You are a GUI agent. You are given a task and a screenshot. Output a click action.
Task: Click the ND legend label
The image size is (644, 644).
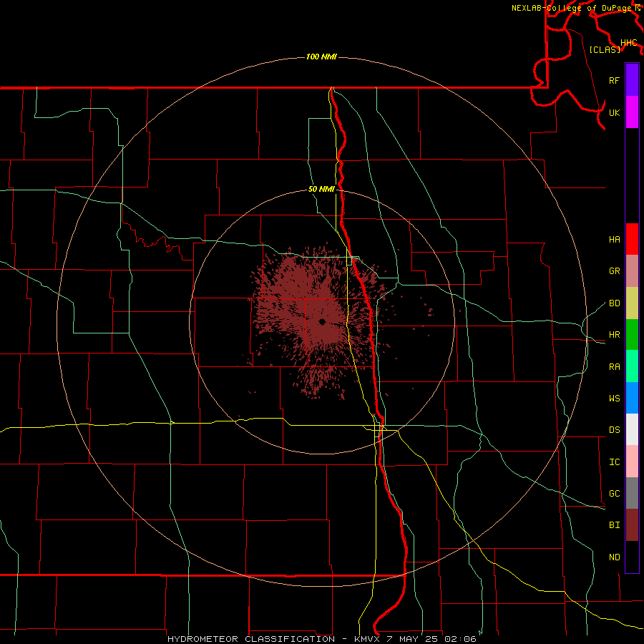click(614, 557)
